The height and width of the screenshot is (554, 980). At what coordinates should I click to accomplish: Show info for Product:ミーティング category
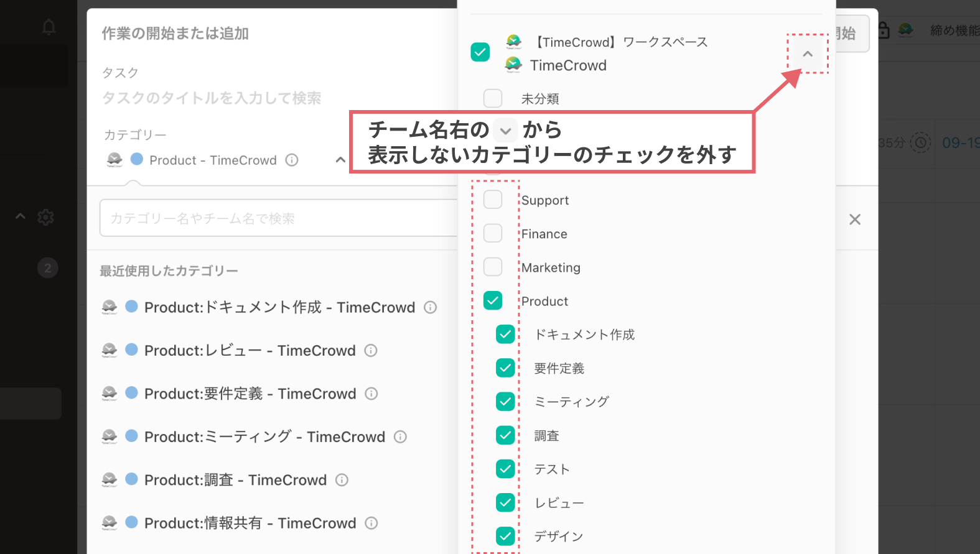click(x=401, y=436)
